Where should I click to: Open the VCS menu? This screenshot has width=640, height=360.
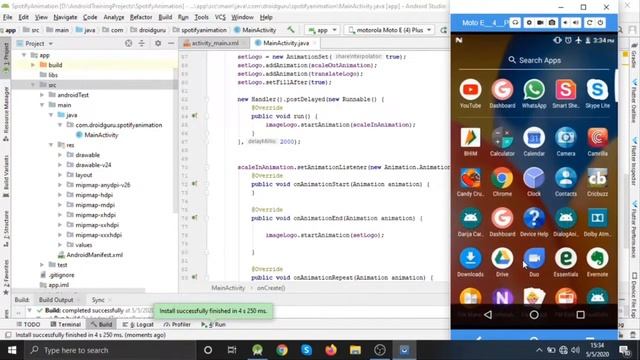coord(220,17)
